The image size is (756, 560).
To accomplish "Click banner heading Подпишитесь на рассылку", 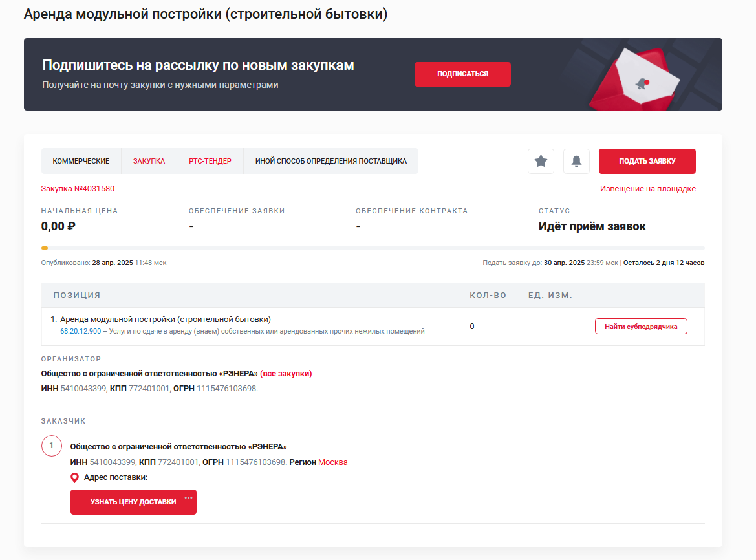I will coord(198,65).
